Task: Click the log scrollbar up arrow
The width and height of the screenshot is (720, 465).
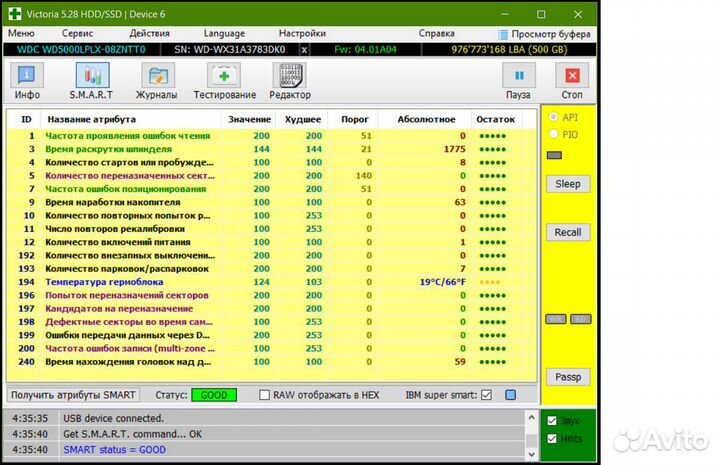Action: [x=531, y=418]
